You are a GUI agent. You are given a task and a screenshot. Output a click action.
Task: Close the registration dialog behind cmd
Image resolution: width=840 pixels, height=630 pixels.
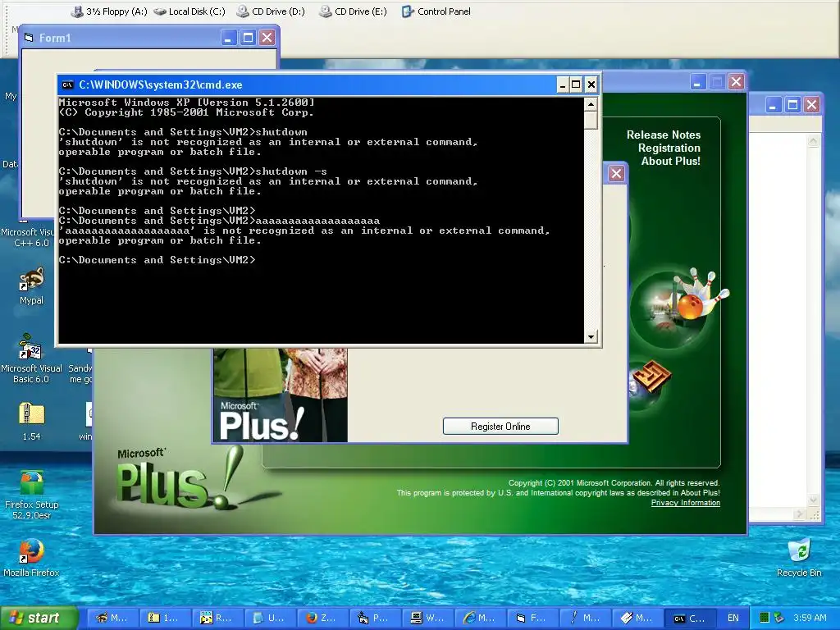point(616,174)
